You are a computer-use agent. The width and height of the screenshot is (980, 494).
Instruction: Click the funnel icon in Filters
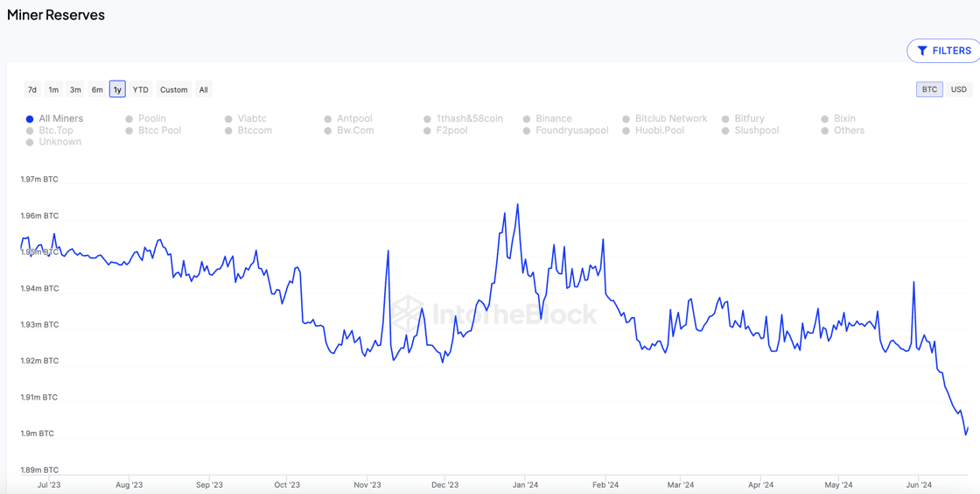tap(922, 51)
